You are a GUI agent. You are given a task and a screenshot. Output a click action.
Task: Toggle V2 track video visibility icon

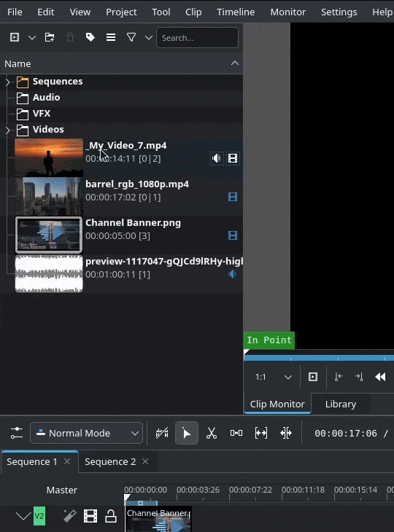point(90,516)
